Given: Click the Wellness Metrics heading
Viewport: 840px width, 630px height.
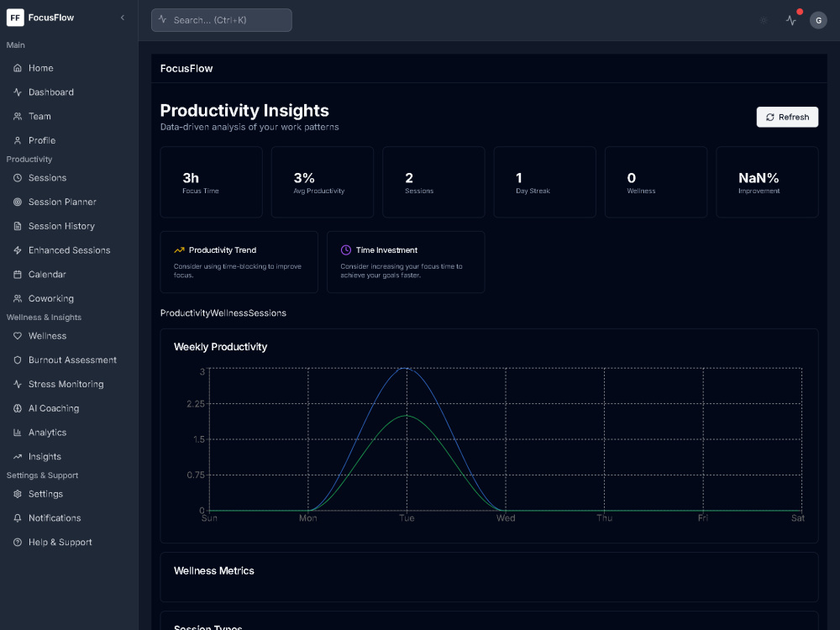Looking at the screenshot, I should click(x=213, y=570).
